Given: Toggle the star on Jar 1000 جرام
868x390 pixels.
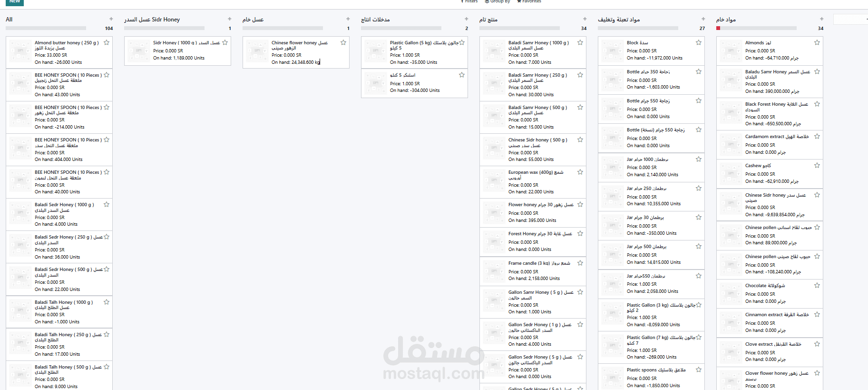Looking at the screenshot, I should pos(699,159).
